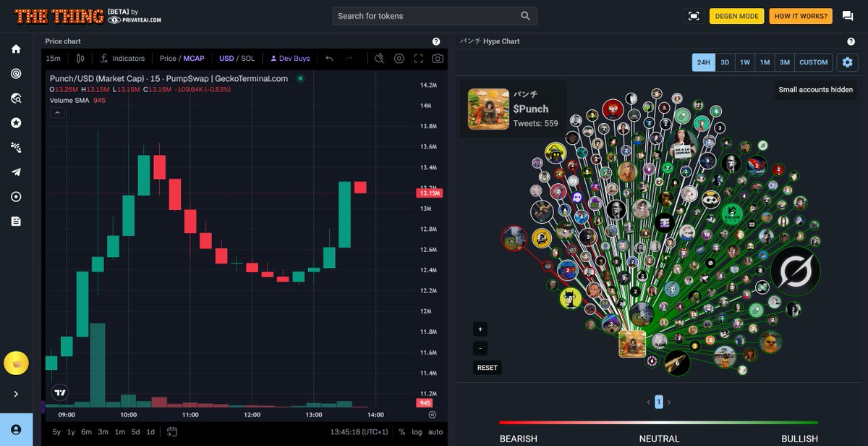Open the globe search sidebar icon
Screen dimensions: 868x446
click(16, 98)
